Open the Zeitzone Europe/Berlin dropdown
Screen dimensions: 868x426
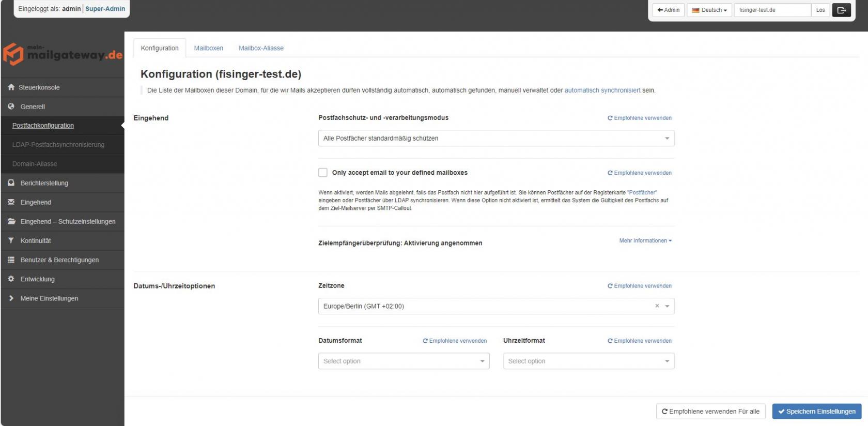(x=496, y=306)
